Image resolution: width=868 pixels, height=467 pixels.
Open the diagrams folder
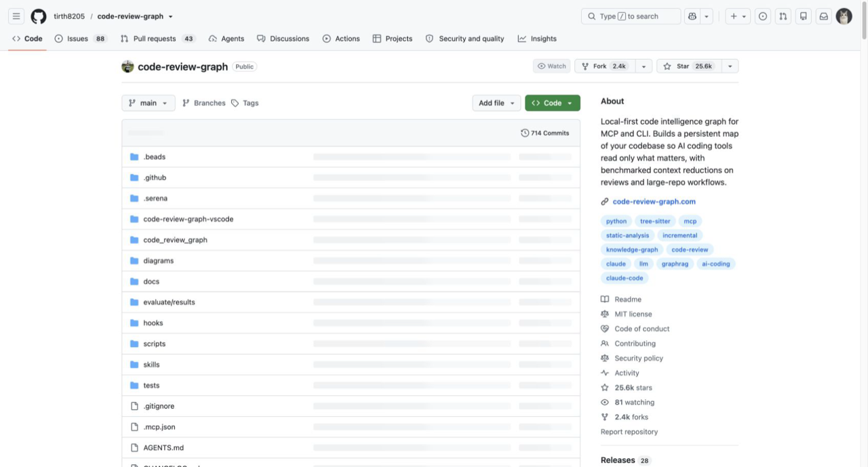[x=158, y=261]
